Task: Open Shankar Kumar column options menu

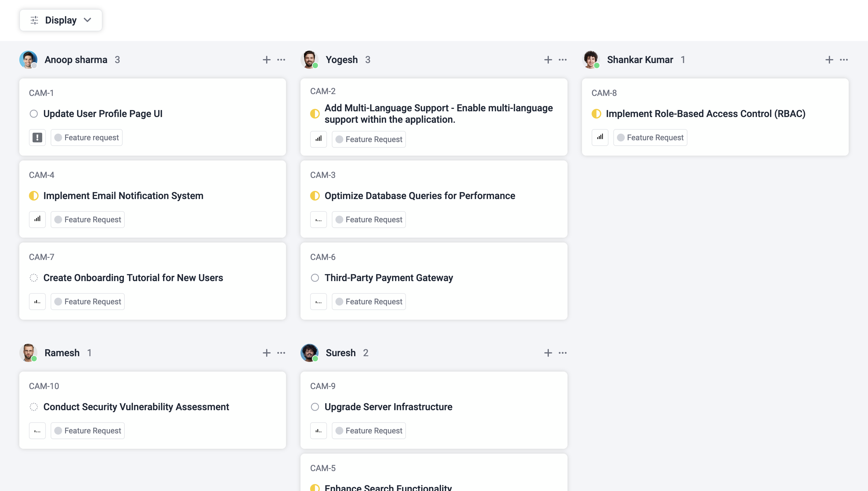Action: 844,60
